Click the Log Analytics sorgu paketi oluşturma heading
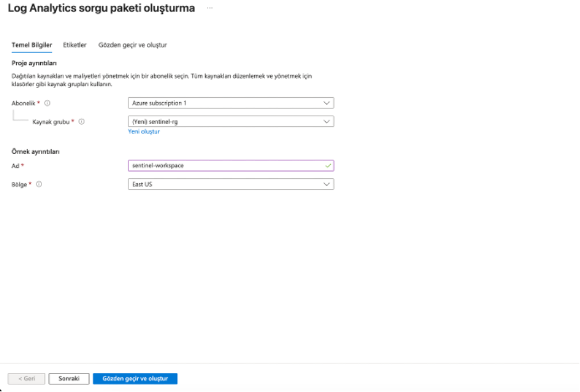This screenshot has width=580, height=392. pos(101,8)
